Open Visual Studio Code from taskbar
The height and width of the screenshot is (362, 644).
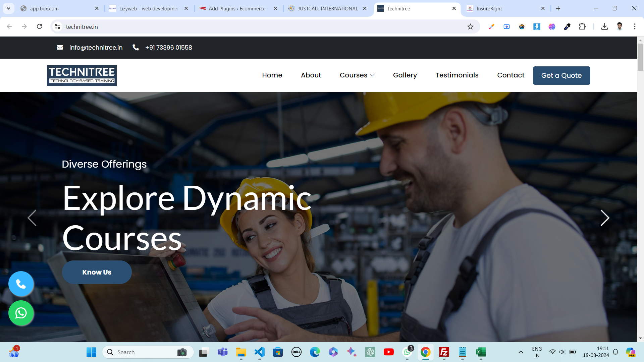[260, 352]
